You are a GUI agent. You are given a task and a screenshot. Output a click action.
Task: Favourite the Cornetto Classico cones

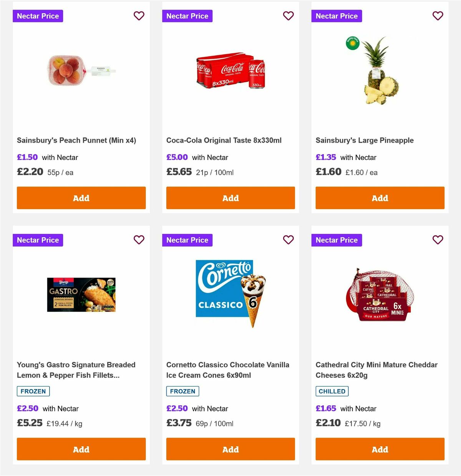click(288, 240)
